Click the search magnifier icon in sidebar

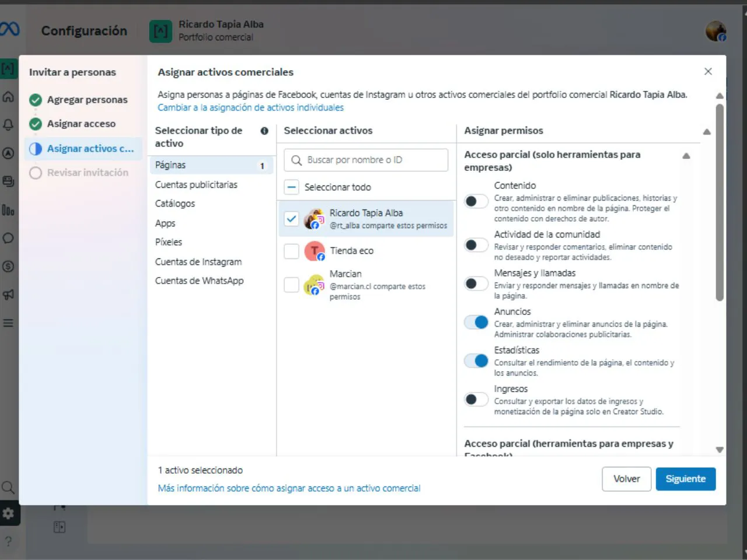pos(8,487)
